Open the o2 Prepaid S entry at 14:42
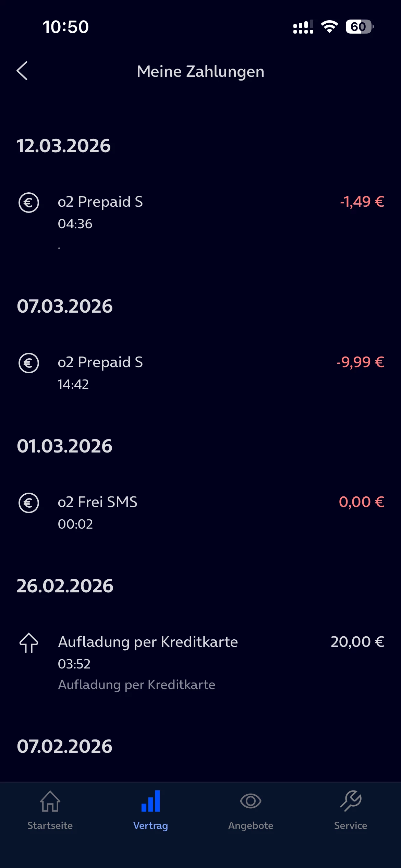This screenshot has height=868, width=401. [100, 362]
